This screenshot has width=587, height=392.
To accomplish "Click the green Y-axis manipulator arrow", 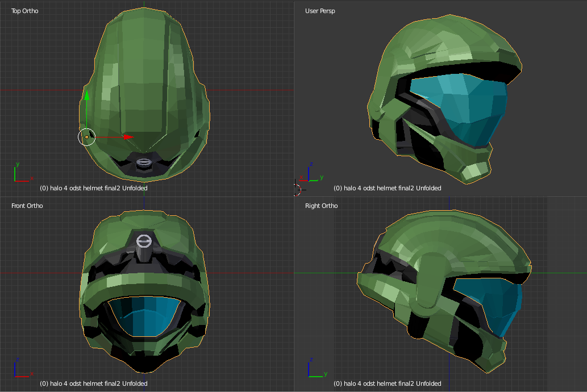I will tap(86, 95).
